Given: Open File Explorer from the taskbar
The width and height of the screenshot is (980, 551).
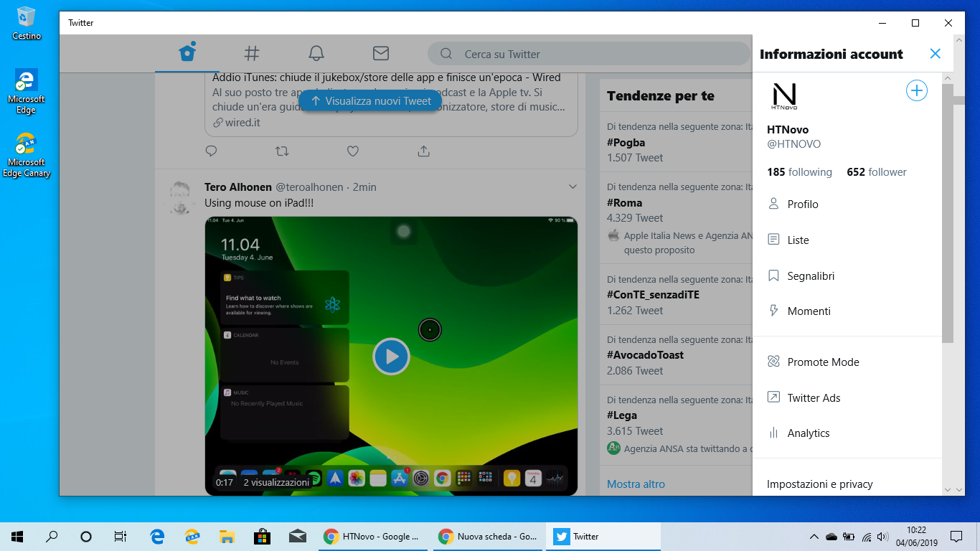Looking at the screenshot, I should coord(227,537).
